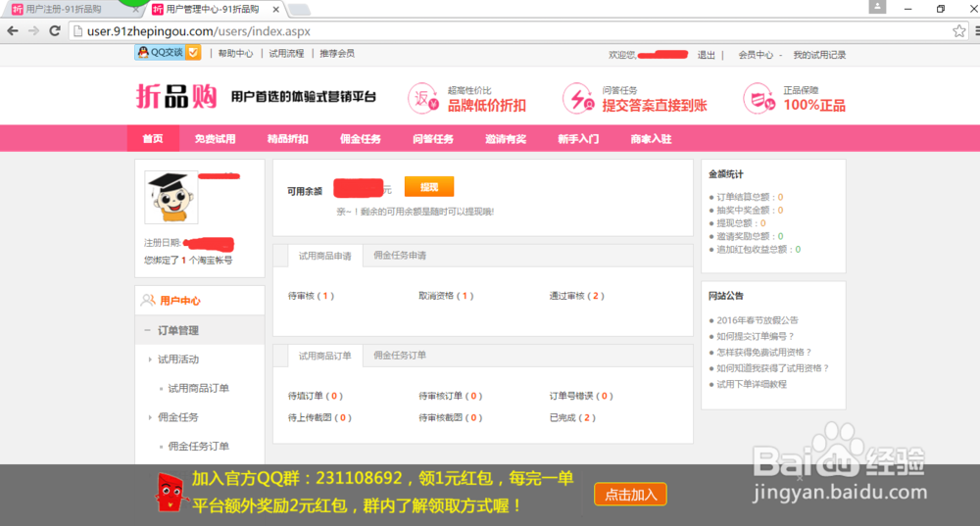Open 待上传截图 (0) orders
Screen dimensions: 980x526
(320, 418)
